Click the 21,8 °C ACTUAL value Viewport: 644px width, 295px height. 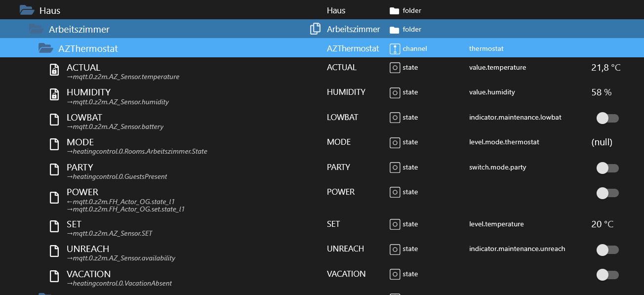[x=605, y=68]
